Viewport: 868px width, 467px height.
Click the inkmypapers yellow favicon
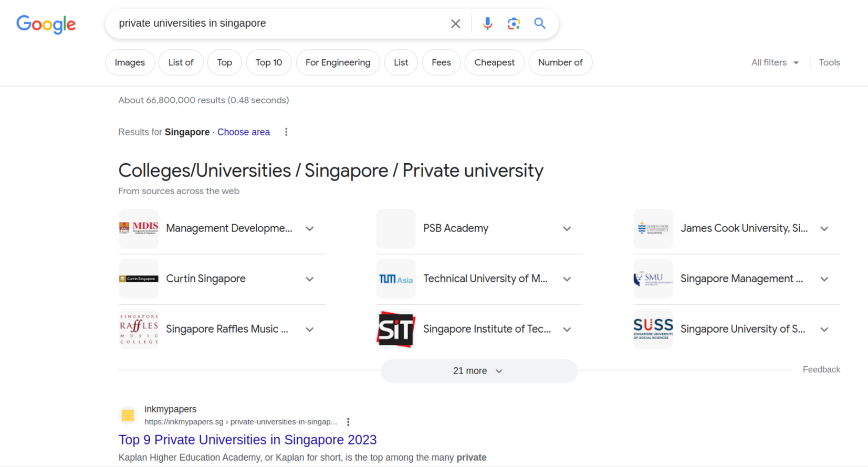tap(128, 416)
